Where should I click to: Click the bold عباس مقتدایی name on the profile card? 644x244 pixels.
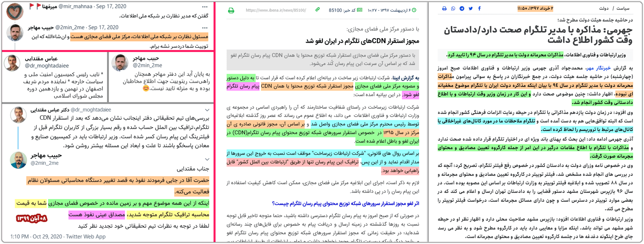tap(41, 58)
